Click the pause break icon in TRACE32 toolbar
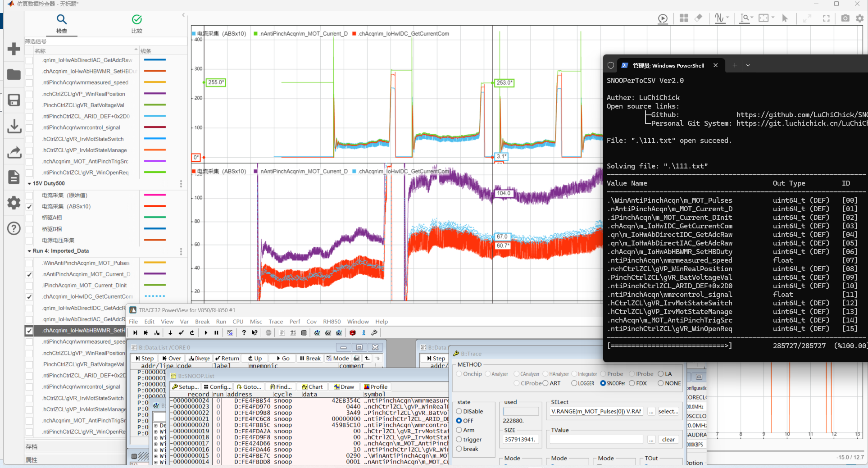 click(216, 333)
